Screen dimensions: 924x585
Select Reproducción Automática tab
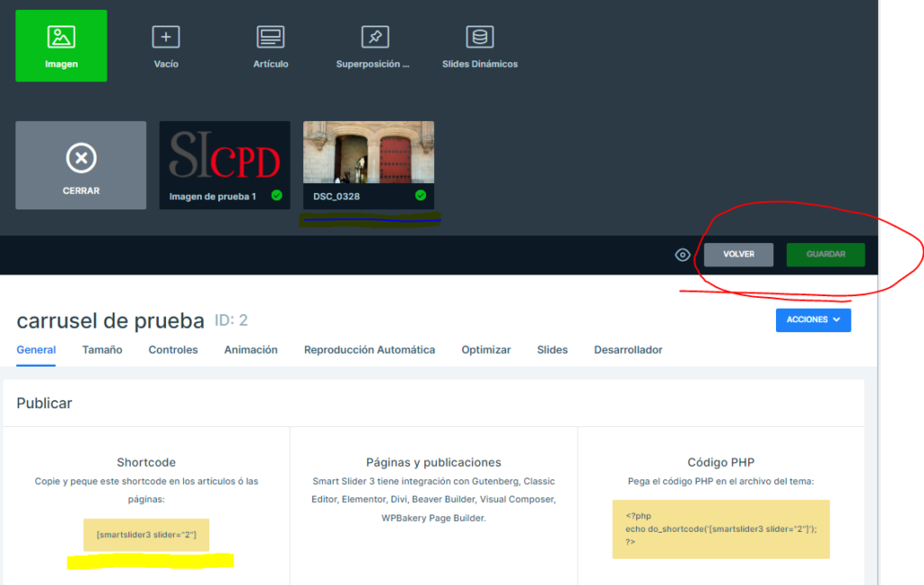pyautogui.click(x=369, y=349)
